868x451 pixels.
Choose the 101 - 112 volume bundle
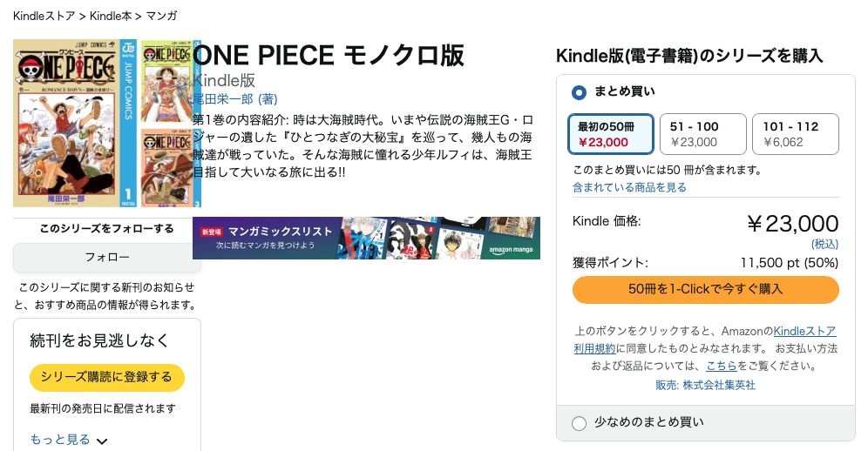pyautogui.click(x=794, y=134)
